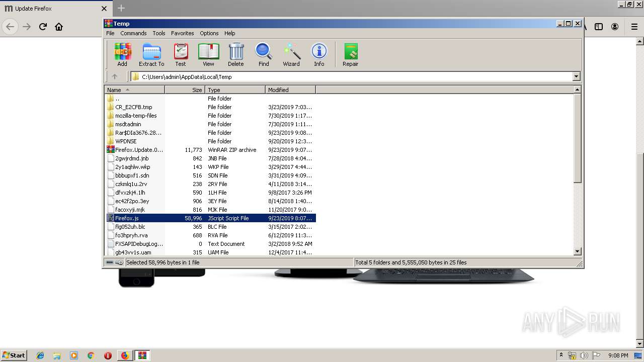644x362 pixels.
Task: Open Windows Explorer folder icon in taskbar
Action: (57, 355)
